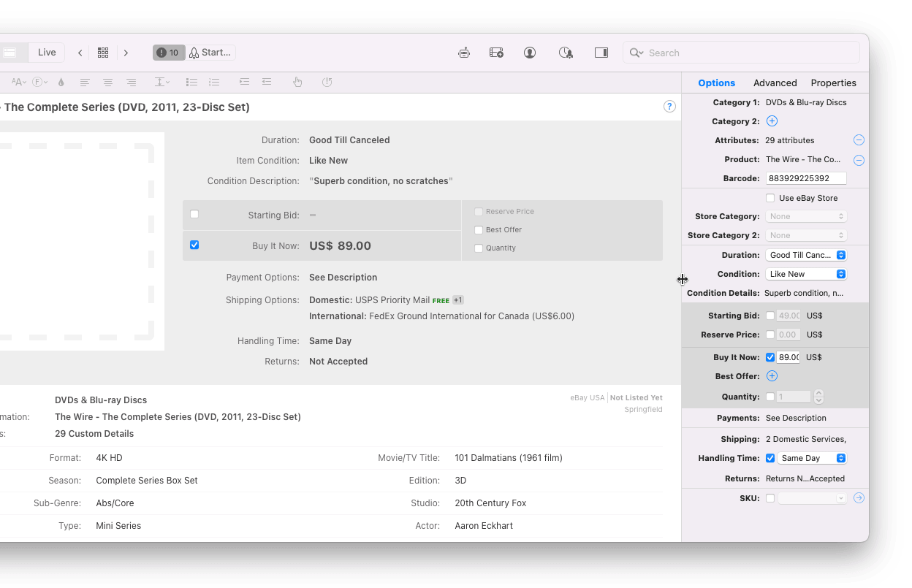The image size is (912, 588).
Task: Enable Best Offer checkbox in preview
Action: pos(479,230)
